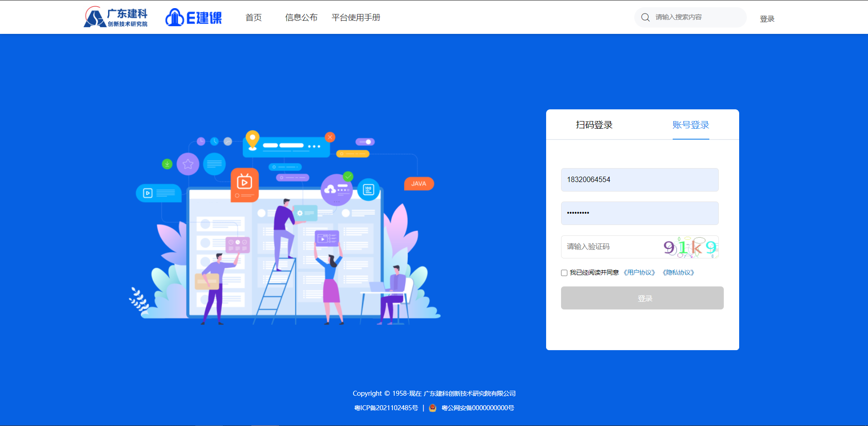
Task: Open the 《隐私协议》 link
Action: pyautogui.click(x=678, y=272)
